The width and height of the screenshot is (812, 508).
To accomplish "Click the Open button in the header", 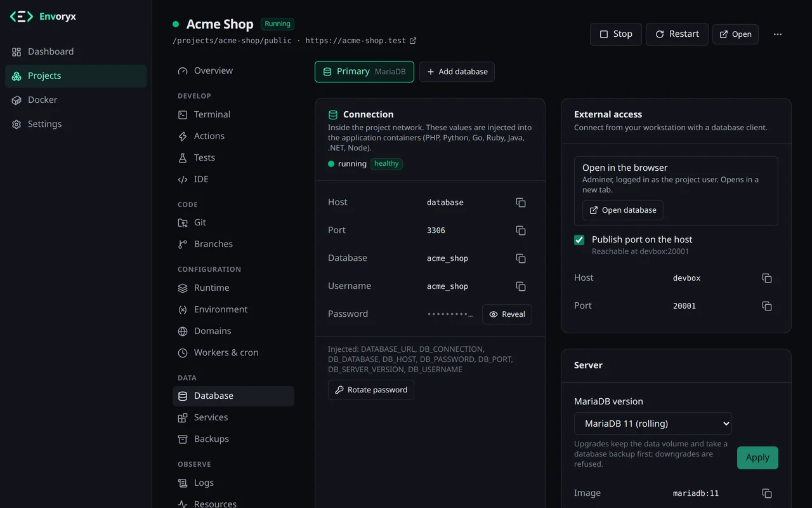I will pyautogui.click(x=735, y=34).
